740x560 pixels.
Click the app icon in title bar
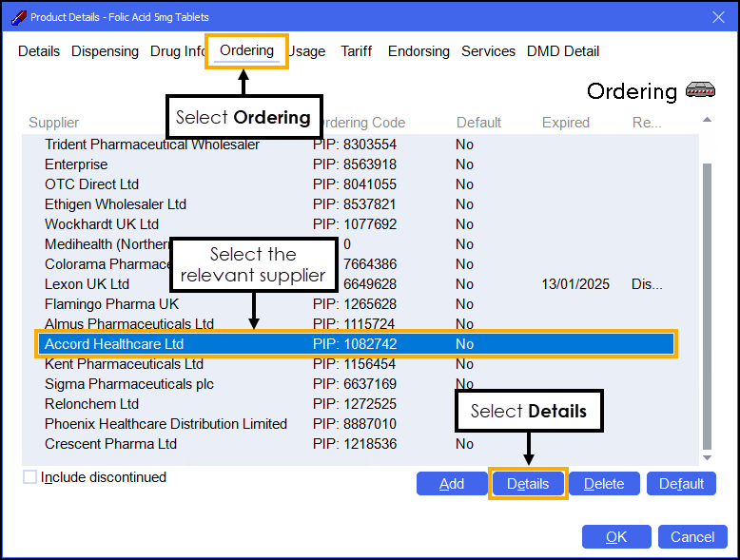pos(17,17)
